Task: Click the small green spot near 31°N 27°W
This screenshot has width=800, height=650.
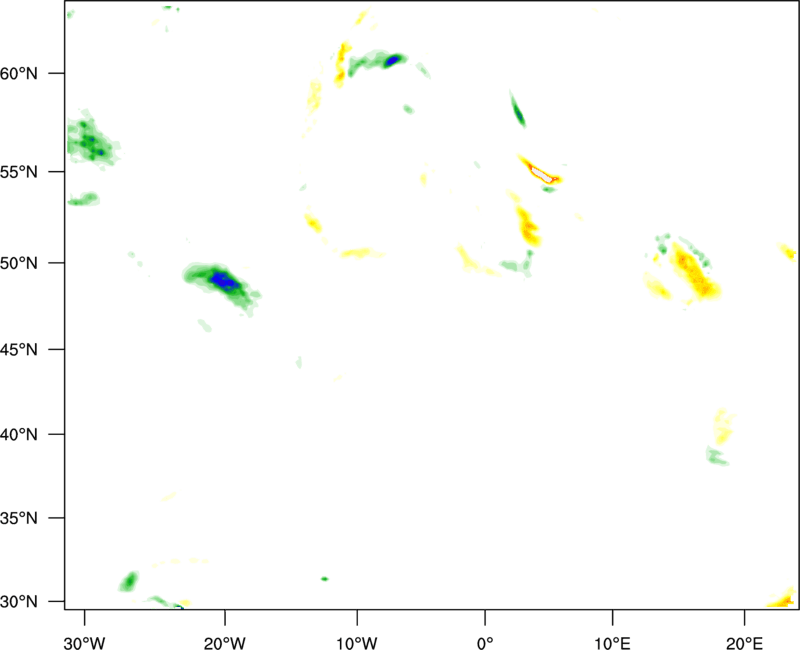Action: [x=129, y=582]
